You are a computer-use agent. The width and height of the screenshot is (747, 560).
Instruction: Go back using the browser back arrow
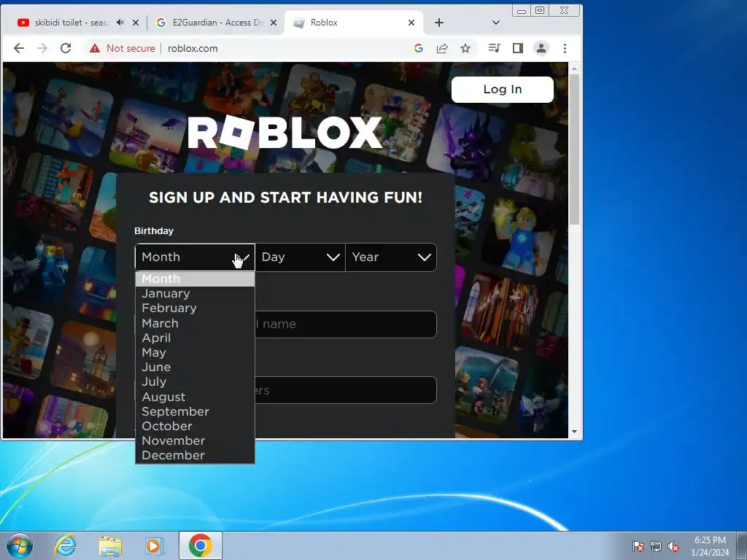click(x=18, y=48)
